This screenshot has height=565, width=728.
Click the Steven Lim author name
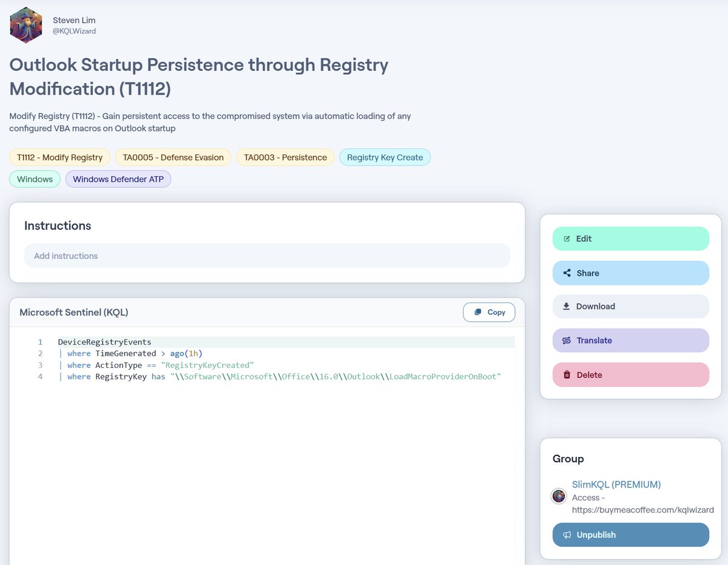tap(74, 20)
